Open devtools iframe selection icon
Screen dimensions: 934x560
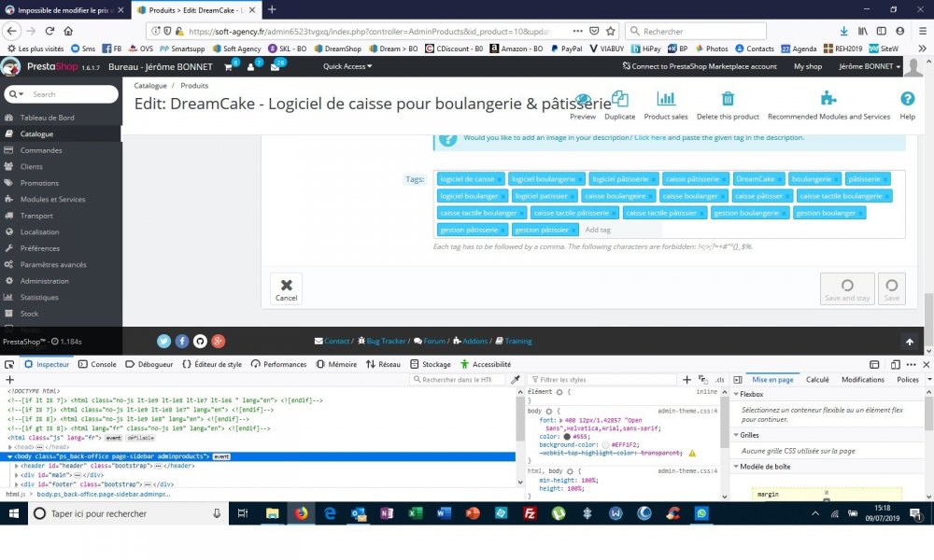pos(874,364)
